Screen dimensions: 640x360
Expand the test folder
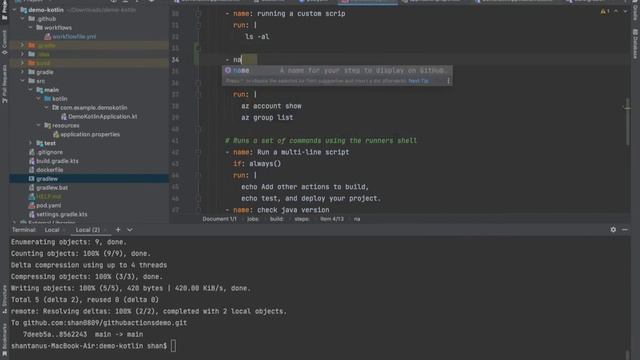(31, 143)
